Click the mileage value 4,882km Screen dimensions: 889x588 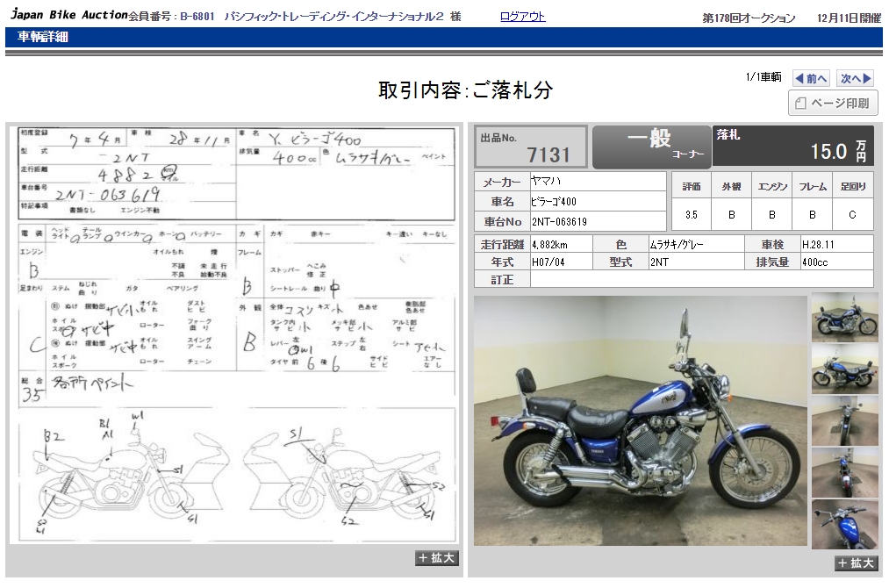tap(549, 245)
